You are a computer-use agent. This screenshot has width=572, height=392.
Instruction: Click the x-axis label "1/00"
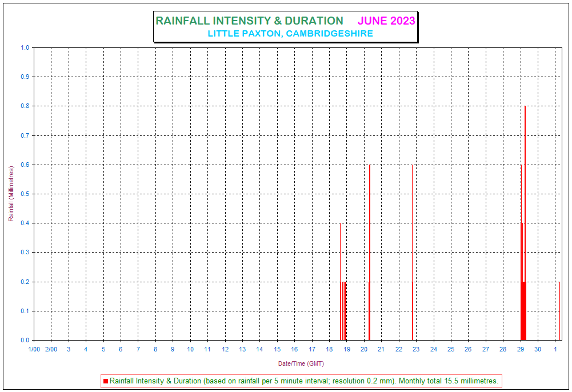point(34,349)
